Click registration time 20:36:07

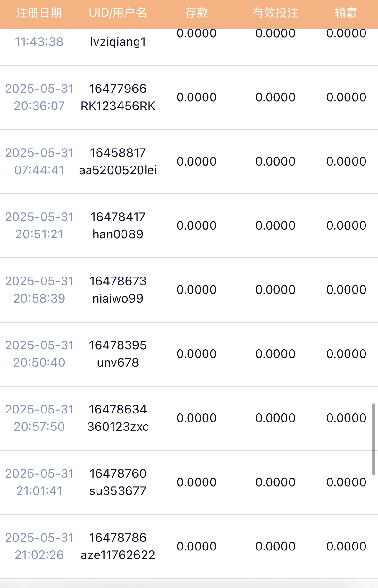tap(39, 106)
